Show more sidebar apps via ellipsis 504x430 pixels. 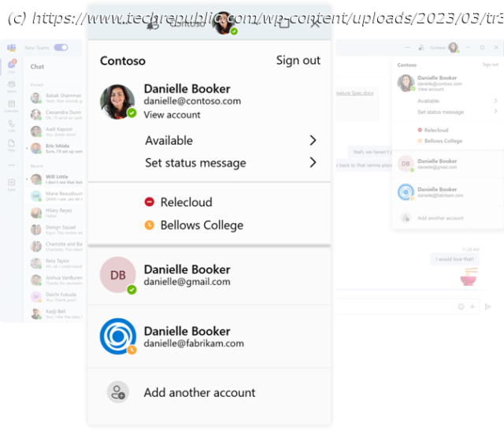click(x=12, y=165)
